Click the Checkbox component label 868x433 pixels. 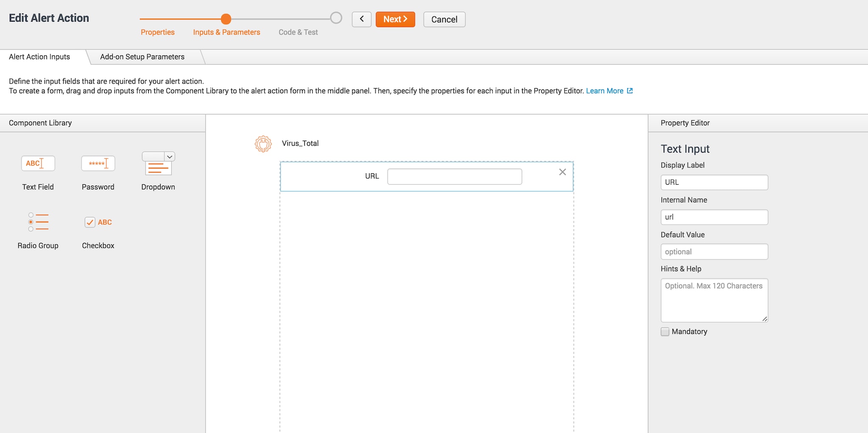[98, 245]
